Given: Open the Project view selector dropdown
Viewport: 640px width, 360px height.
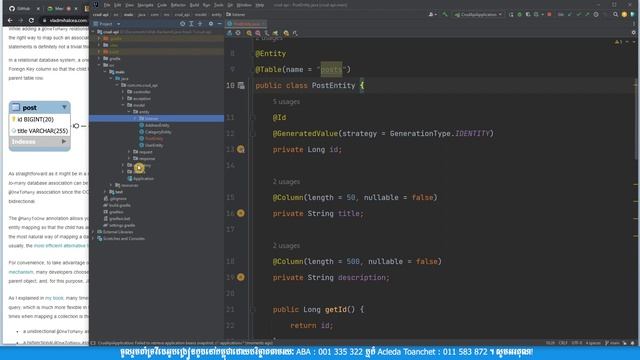Looking at the screenshot, I should click(x=107, y=24).
